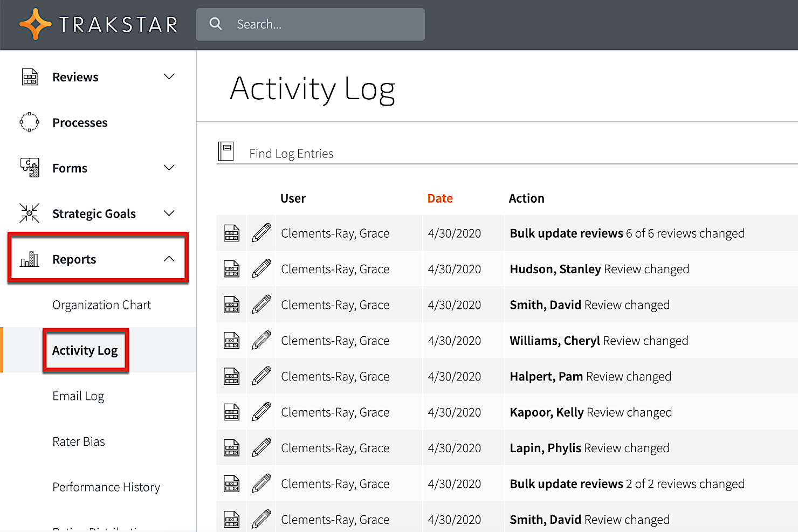This screenshot has width=798, height=532.
Task: Open the Processes menu item
Action: (80, 123)
